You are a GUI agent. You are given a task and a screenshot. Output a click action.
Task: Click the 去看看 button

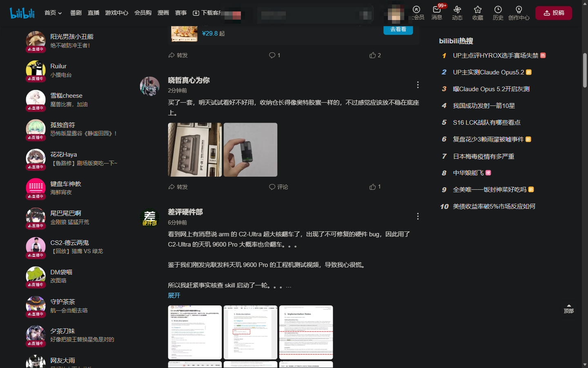click(398, 29)
